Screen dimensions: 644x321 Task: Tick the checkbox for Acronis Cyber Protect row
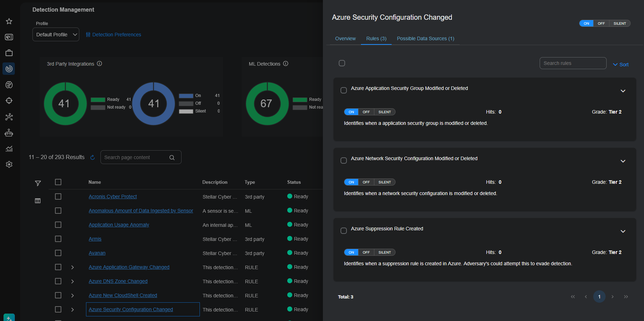click(x=58, y=196)
